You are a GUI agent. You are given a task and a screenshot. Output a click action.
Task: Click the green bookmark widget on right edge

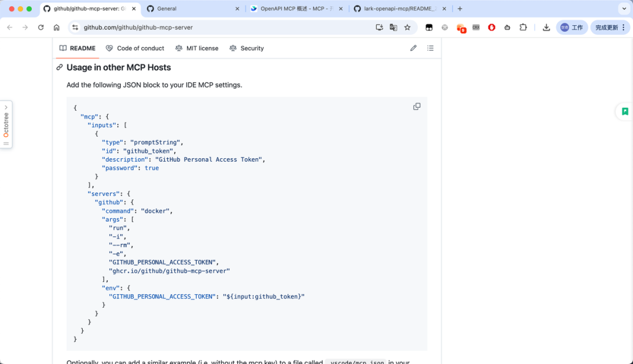[x=625, y=111]
